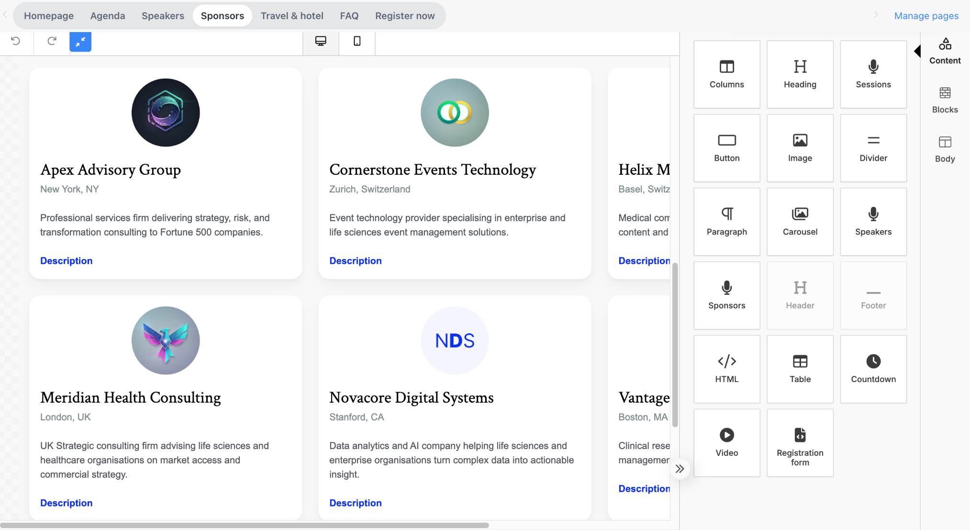
Task: Go to the Speakers page tab
Action: point(163,16)
